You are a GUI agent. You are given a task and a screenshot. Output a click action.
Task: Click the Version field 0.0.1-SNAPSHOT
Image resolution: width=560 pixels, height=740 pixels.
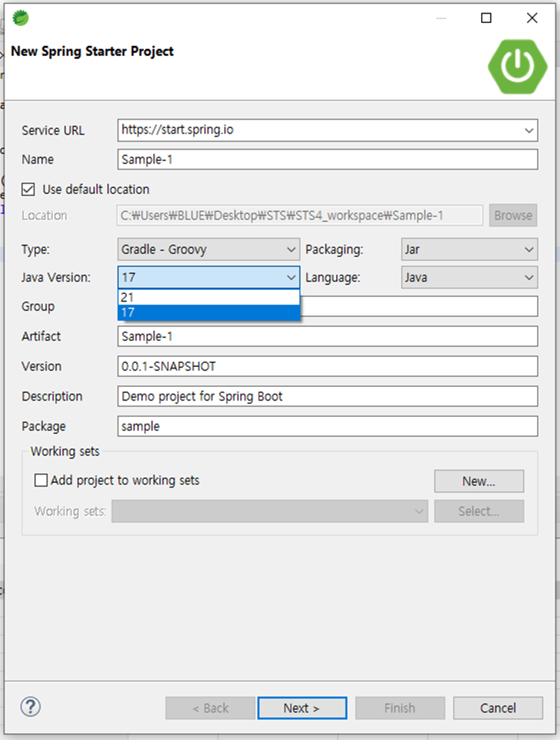tap(328, 366)
